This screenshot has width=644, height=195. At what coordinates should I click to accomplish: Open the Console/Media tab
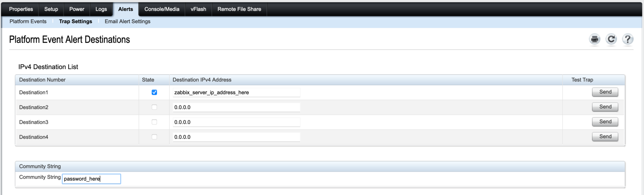click(162, 9)
